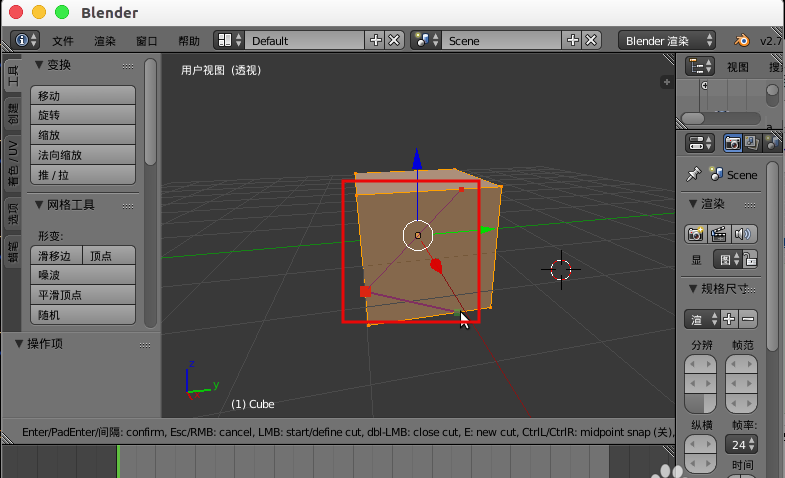Click the 旋转 button
The image size is (785, 478).
83,115
